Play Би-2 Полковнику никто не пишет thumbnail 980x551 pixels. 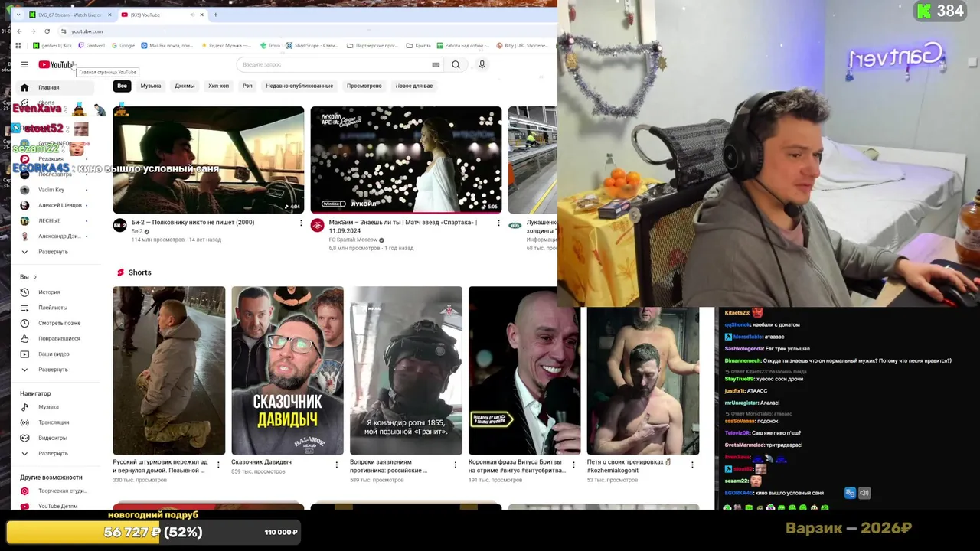tap(208, 160)
